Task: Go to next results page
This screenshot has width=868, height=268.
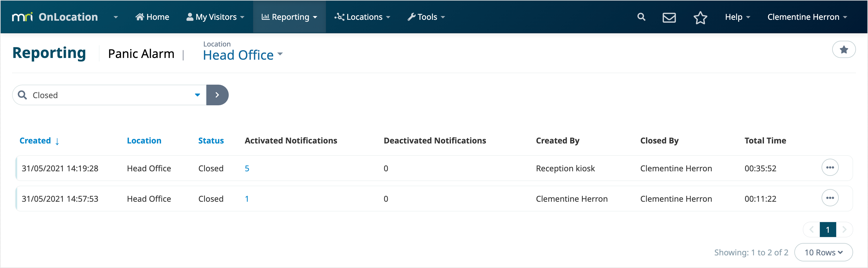Action: pyautogui.click(x=844, y=230)
